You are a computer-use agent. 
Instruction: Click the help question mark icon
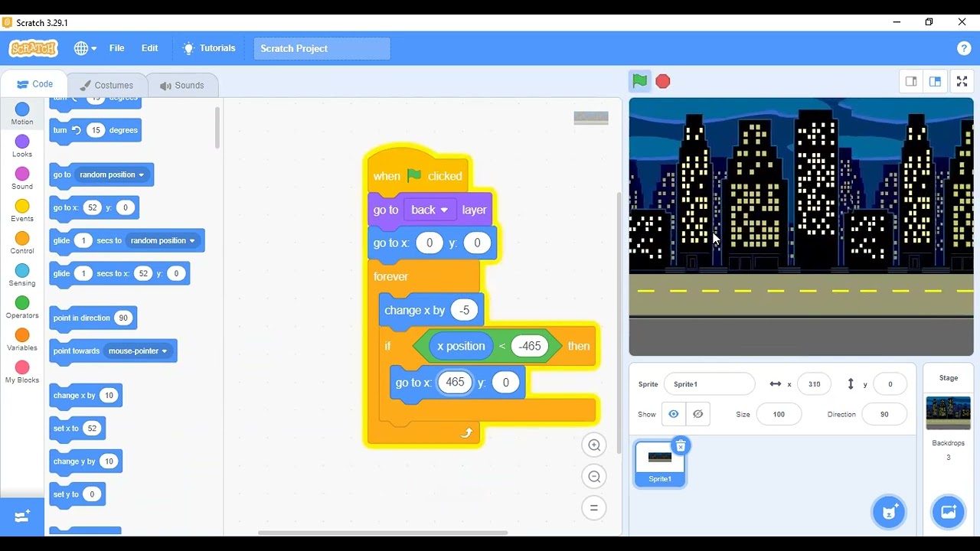point(964,48)
